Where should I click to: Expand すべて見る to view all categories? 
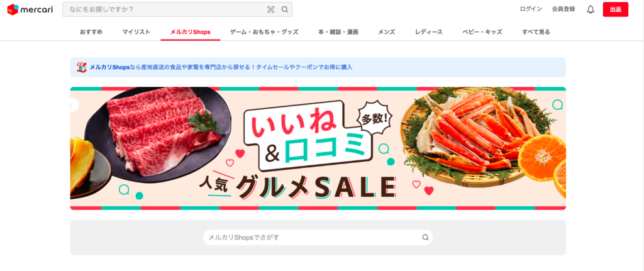click(536, 31)
